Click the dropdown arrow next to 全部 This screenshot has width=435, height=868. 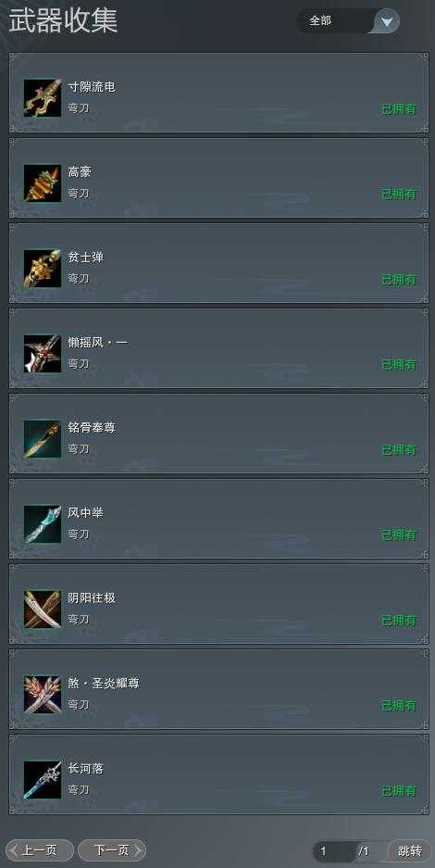tap(387, 22)
